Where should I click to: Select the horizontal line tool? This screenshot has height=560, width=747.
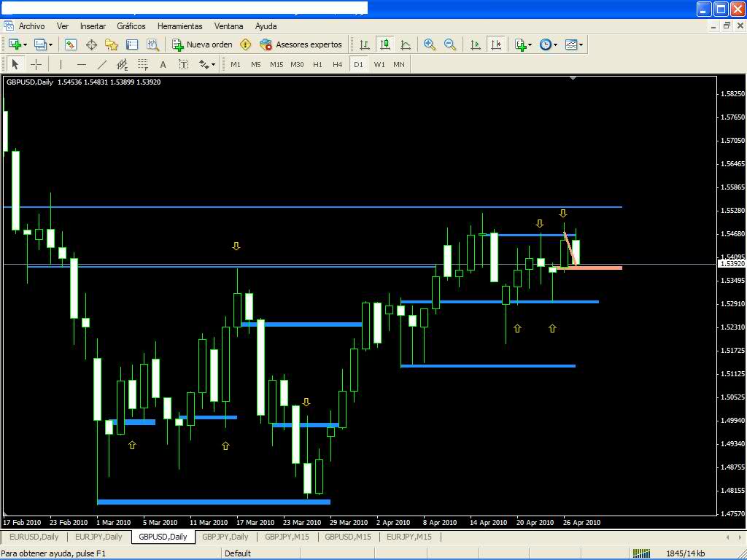coord(82,64)
